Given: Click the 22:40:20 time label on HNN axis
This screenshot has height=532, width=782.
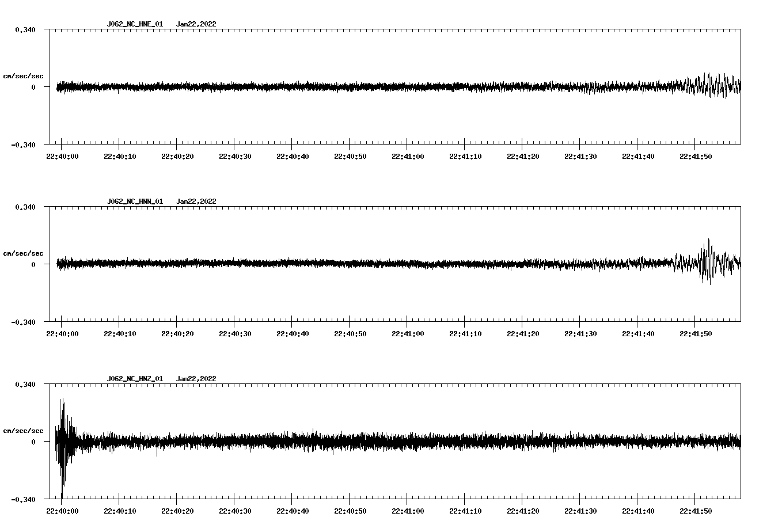Looking at the screenshot, I should (177, 334).
